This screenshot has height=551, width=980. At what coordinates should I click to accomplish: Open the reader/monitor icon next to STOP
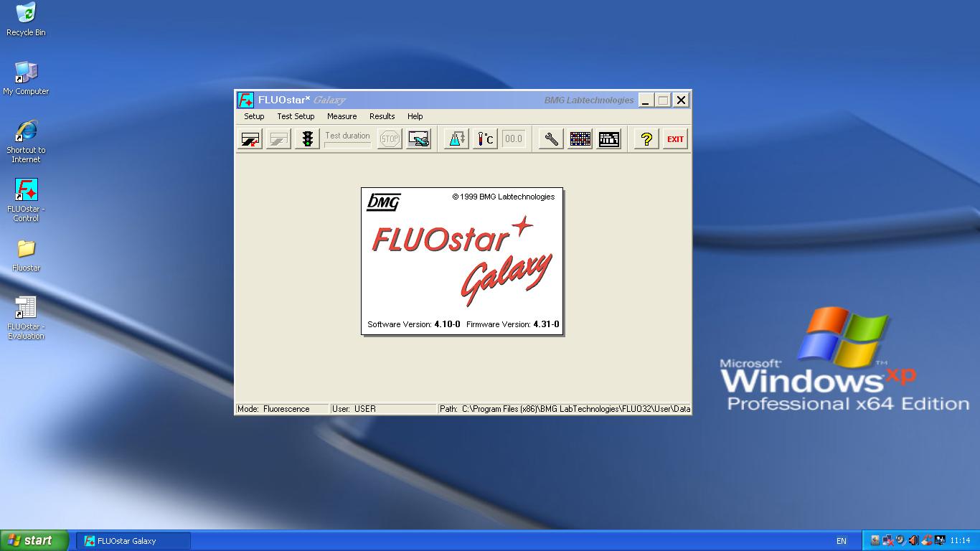coord(418,139)
